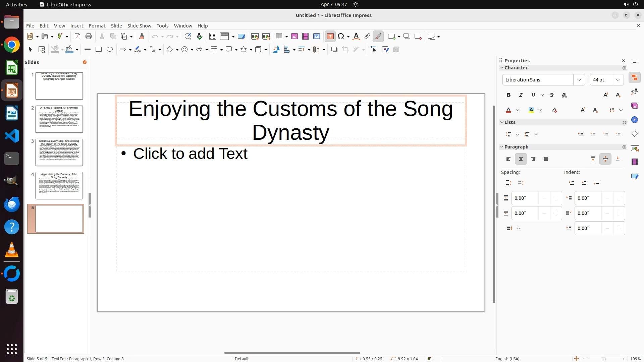Toggle Italic text formatting
The width and height of the screenshot is (644, 362).
(521, 95)
